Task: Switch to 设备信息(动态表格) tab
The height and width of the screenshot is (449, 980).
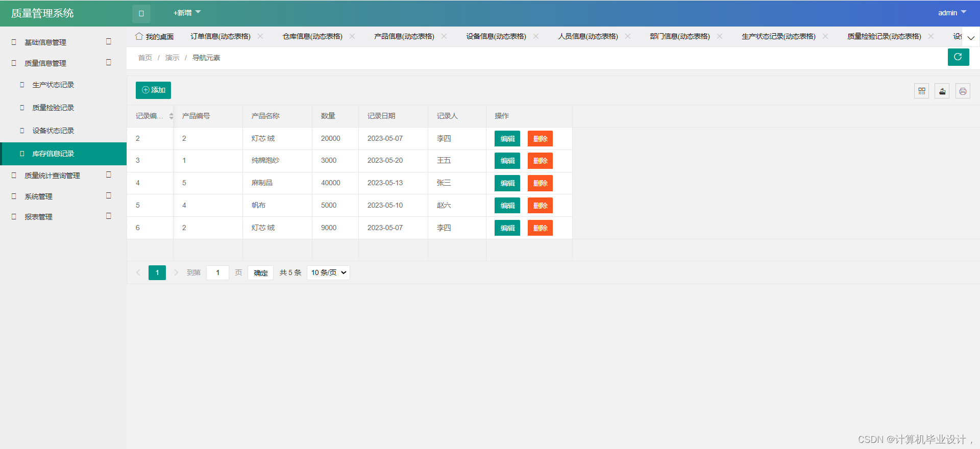Action: tap(496, 37)
